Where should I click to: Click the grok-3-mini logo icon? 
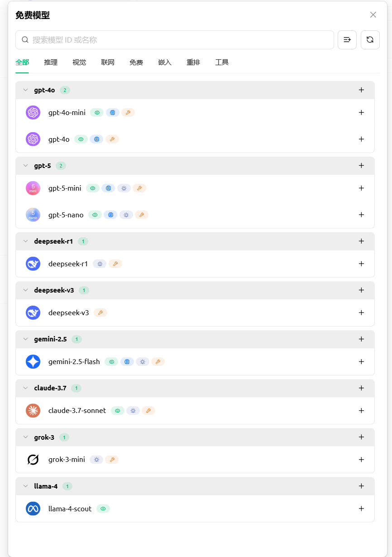[x=33, y=460]
